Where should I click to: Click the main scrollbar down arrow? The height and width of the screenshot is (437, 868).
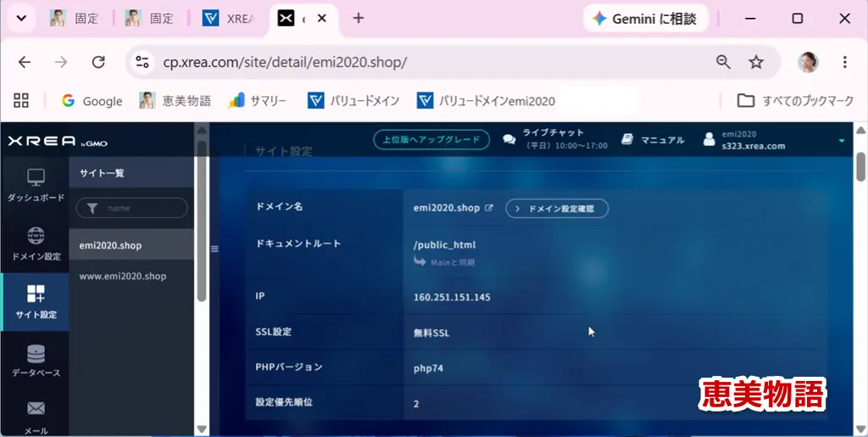(861, 429)
